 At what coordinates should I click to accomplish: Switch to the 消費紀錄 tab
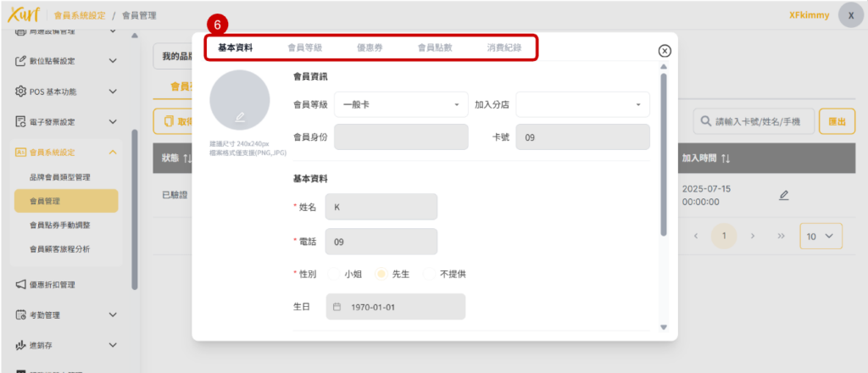pyautogui.click(x=504, y=47)
